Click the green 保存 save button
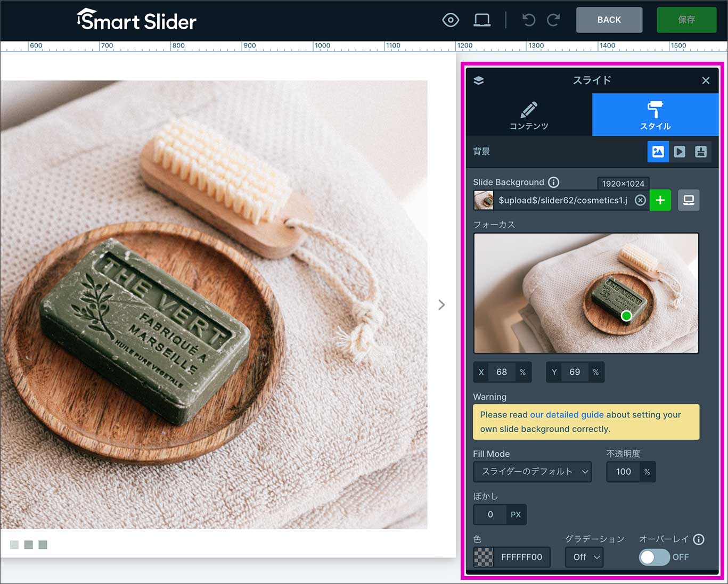The image size is (728, 584). click(686, 20)
